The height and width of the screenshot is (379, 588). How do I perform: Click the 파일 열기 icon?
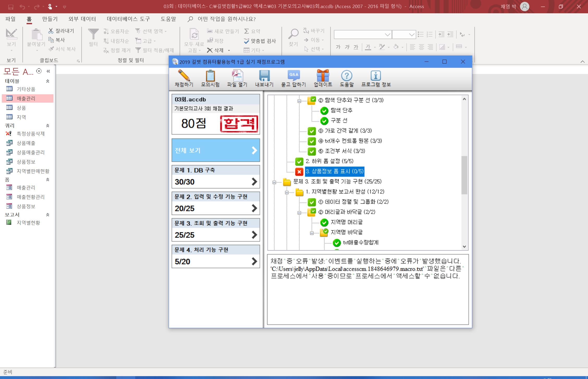[237, 76]
